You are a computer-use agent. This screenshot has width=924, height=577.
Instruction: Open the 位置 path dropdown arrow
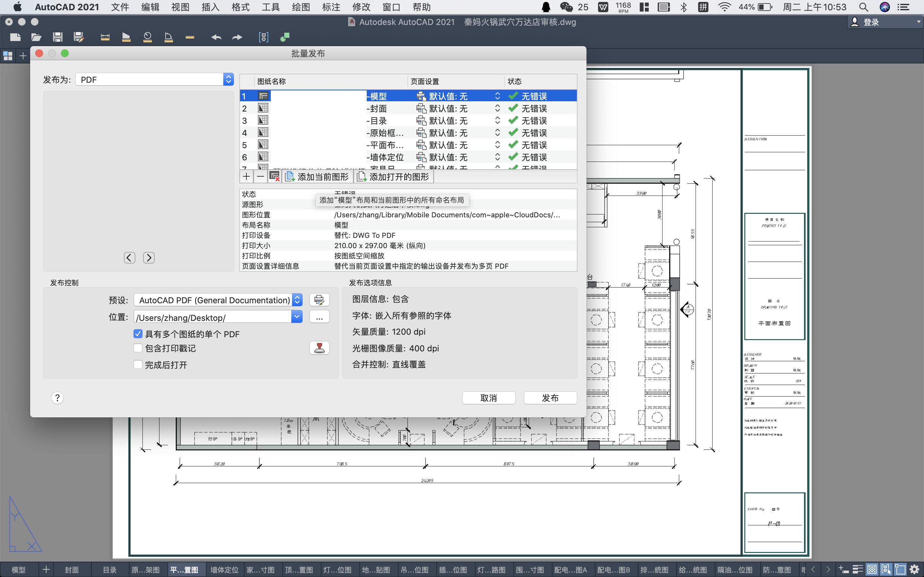pos(297,317)
